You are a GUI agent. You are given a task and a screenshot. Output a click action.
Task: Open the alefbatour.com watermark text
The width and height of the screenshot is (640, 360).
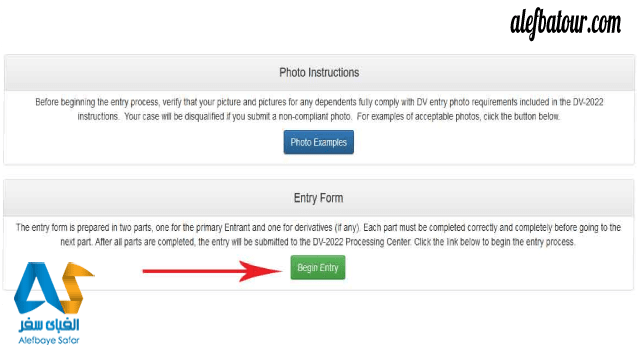[566, 23]
